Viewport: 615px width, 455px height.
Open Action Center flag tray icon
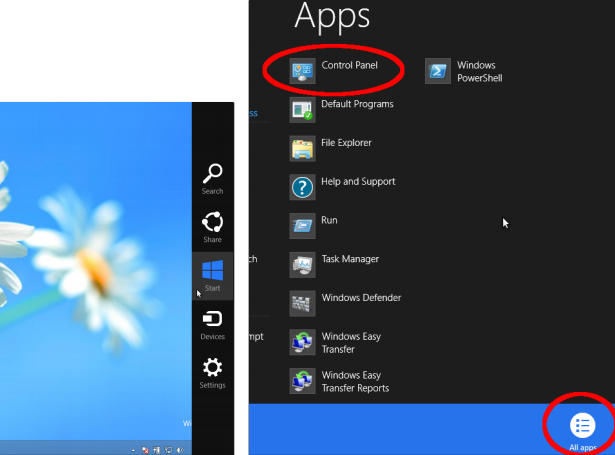tap(145, 450)
